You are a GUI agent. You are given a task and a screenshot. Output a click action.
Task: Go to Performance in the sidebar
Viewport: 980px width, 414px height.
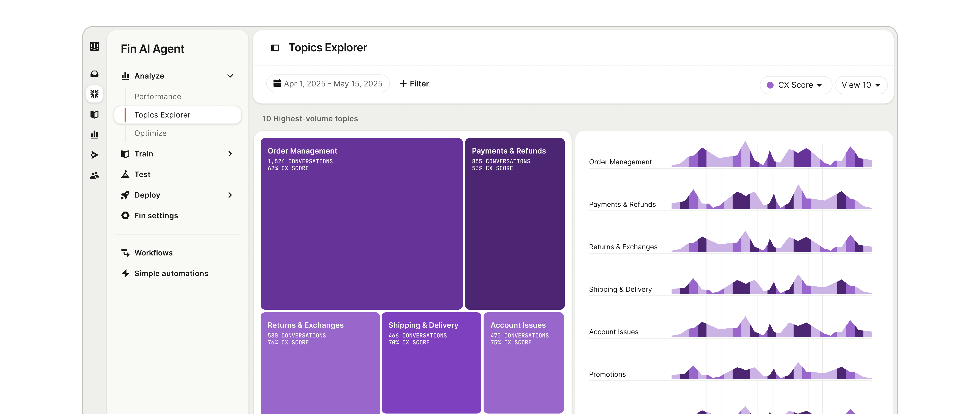pyautogui.click(x=158, y=97)
